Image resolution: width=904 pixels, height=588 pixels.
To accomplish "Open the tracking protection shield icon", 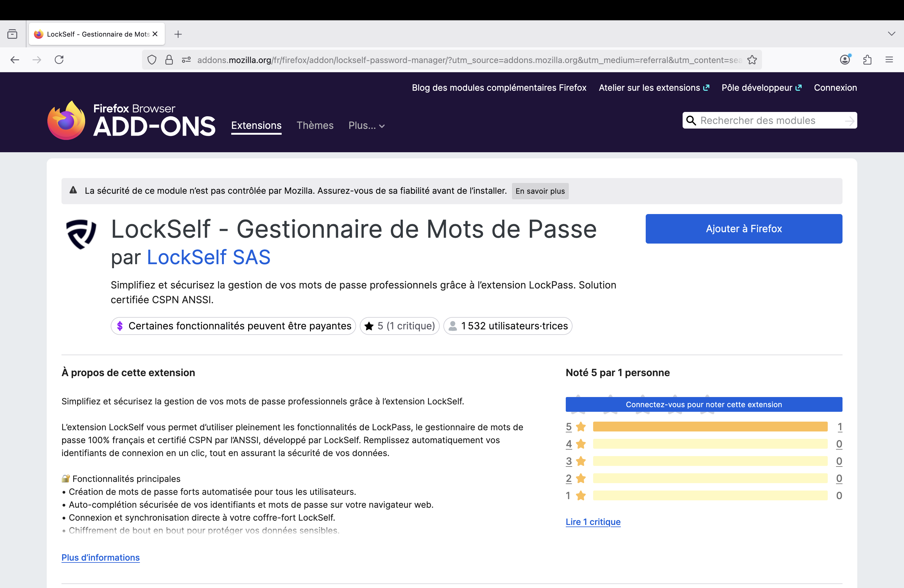I will (152, 60).
